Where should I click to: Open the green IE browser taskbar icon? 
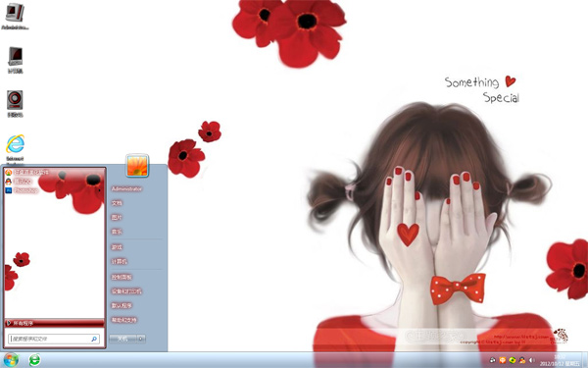click(35, 360)
